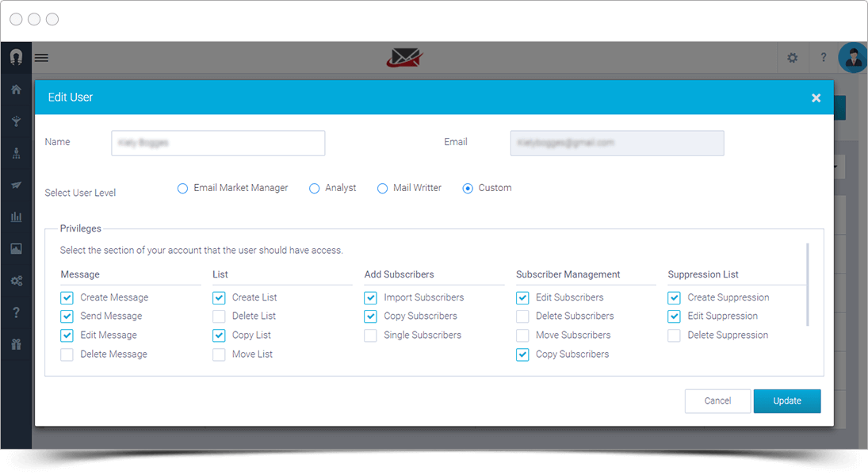Uncheck Edit Subscribers privilege
The width and height of the screenshot is (868, 475).
click(522, 298)
